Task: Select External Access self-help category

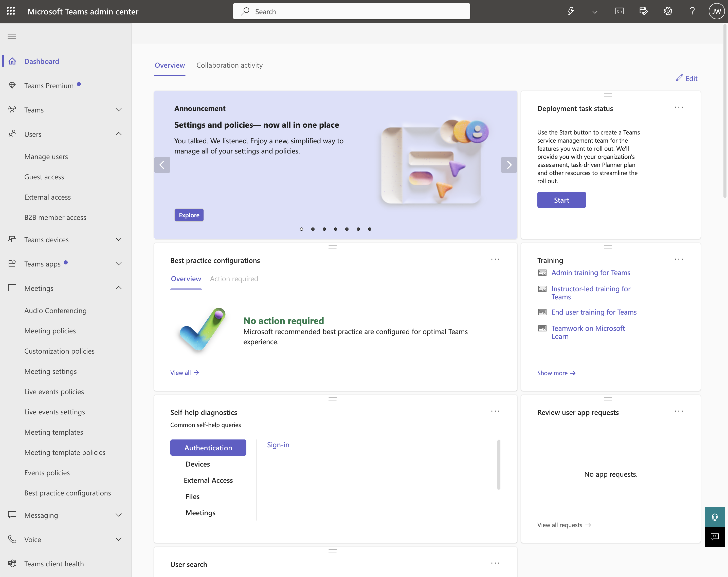Action: 208,480
